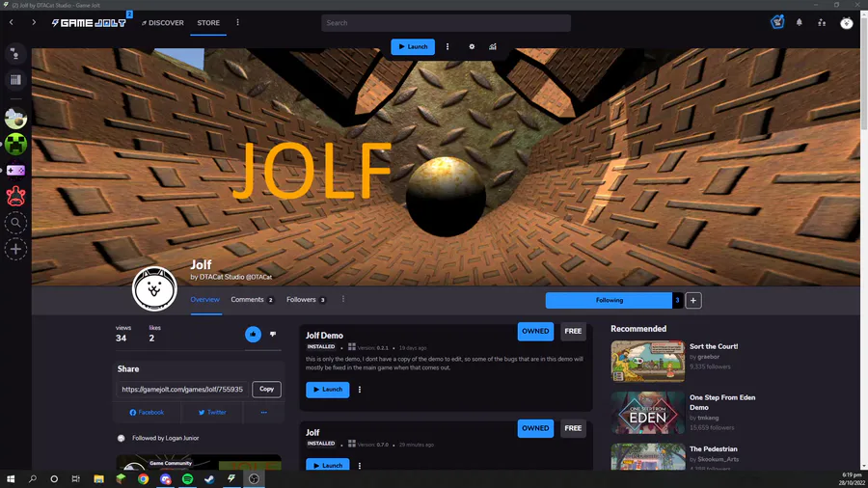
Task: Open the Windows Start menu
Action: tap(11, 478)
